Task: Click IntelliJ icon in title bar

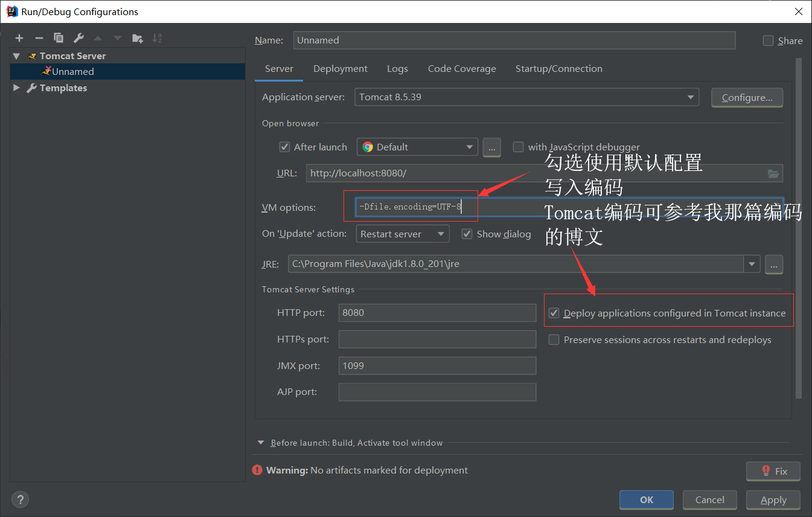Action: [x=11, y=11]
